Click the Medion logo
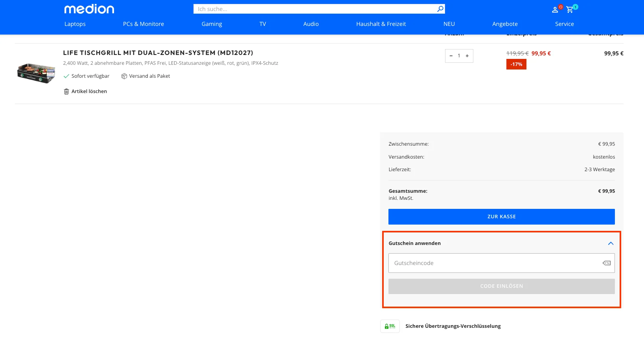This screenshot has width=644, height=340. (89, 9)
